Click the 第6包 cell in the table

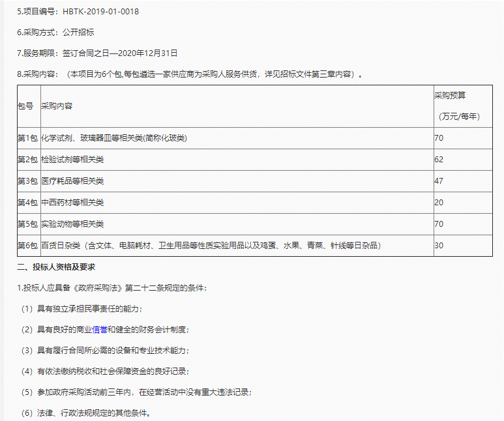[x=27, y=246]
